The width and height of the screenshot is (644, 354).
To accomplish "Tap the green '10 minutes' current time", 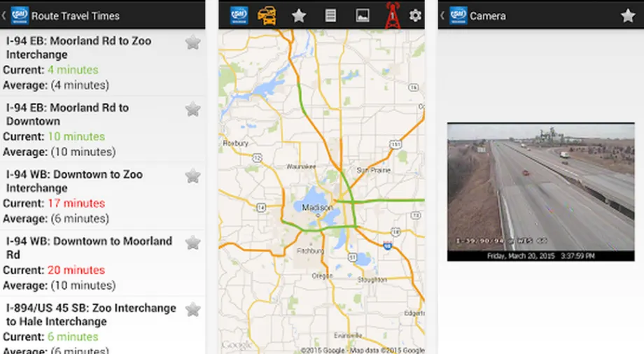I will click(76, 136).
